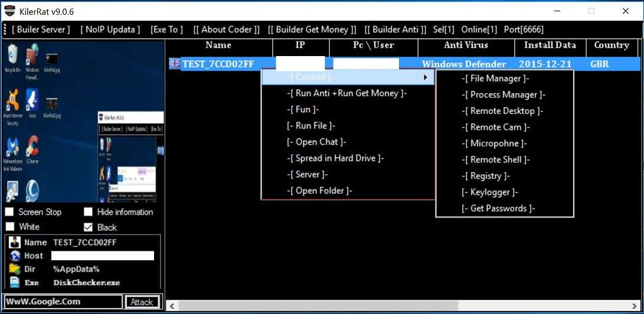Screen dimensions: 644x314
Task: Select Process Manager in the submenu
Action: point(504,95)
